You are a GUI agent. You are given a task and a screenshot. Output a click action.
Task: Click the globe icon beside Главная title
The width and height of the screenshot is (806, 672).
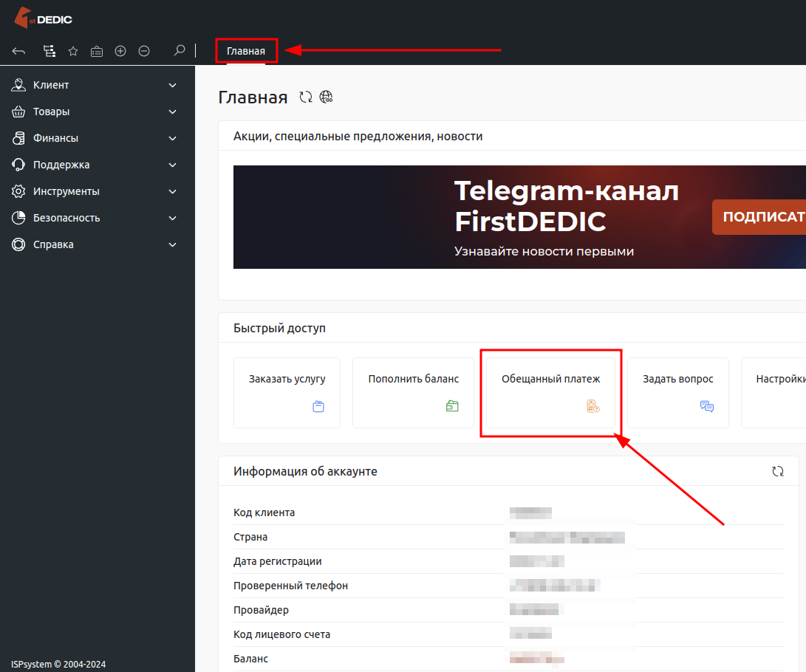point(326,97)
